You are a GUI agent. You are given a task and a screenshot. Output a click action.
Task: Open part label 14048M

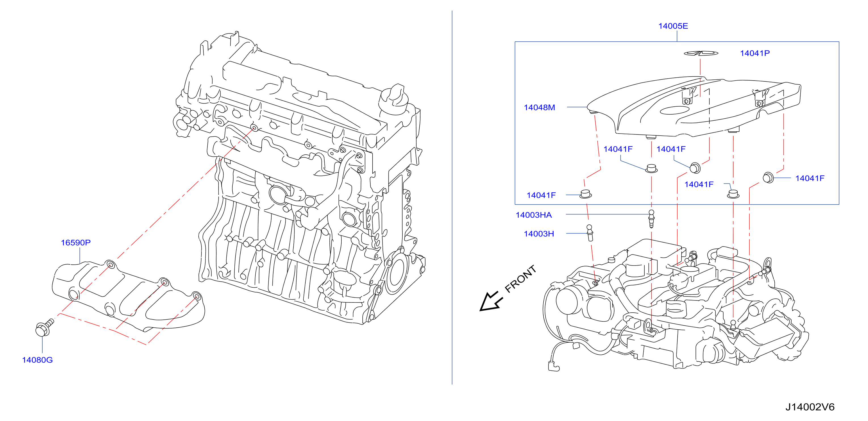point(539,108)
